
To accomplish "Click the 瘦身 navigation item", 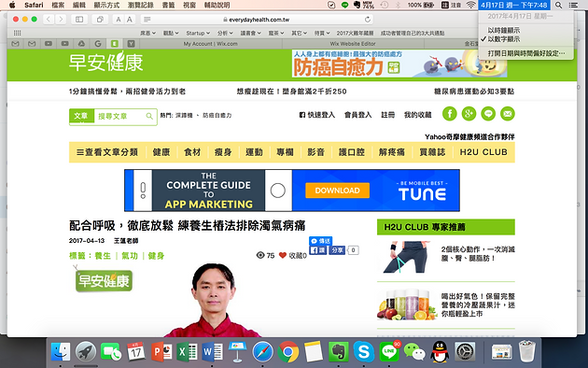I will pos(223,152).
